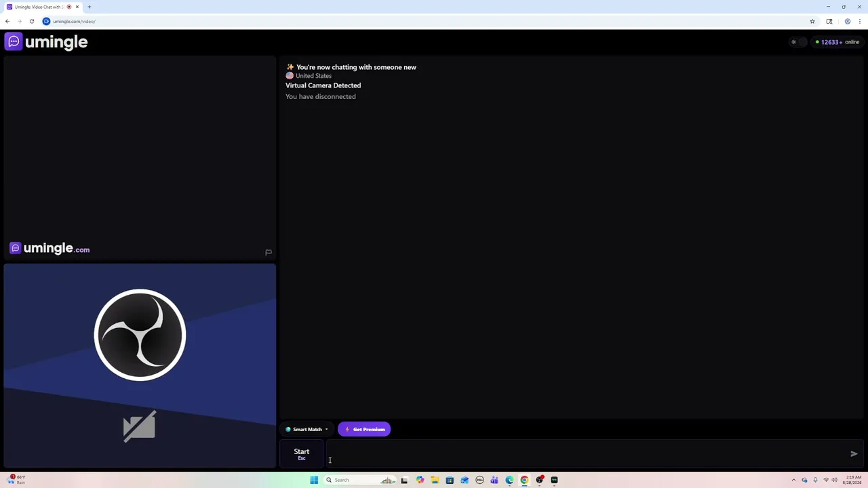The height and width of the screenshot is (488, 868).
Task: Click the report flag icon on stranger video
Action: pos(269,252)
